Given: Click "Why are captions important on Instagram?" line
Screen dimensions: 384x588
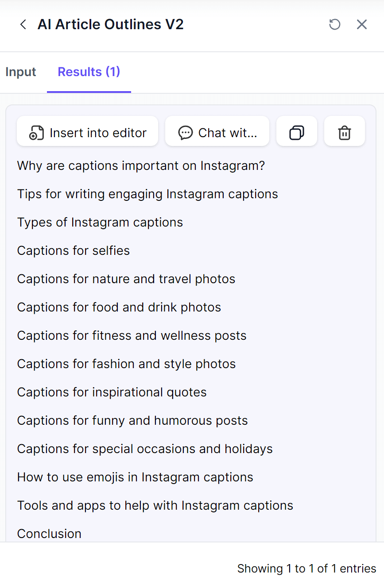Looking at the screenshot, I should (141, 166).
